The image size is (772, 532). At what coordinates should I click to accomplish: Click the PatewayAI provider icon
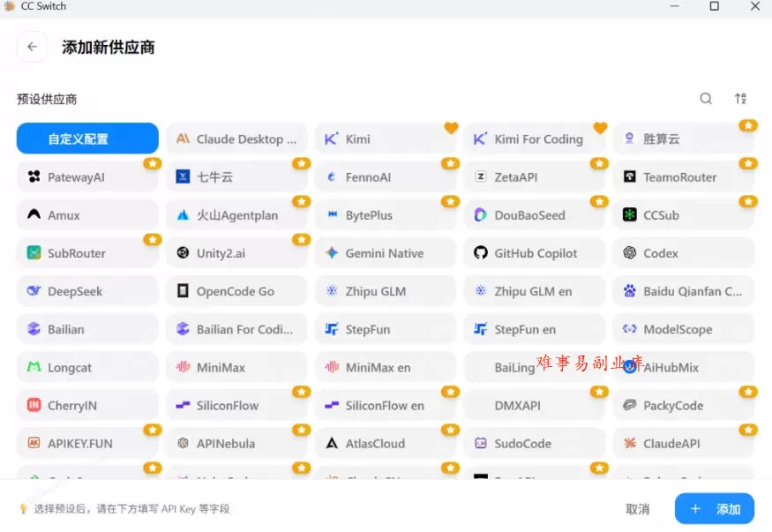click(34, 176)
